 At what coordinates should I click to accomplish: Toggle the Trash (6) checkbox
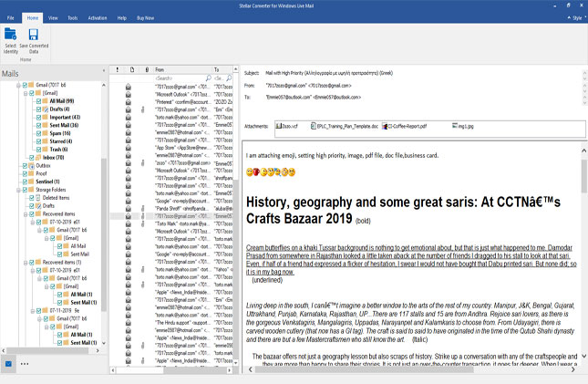point(38,150)
